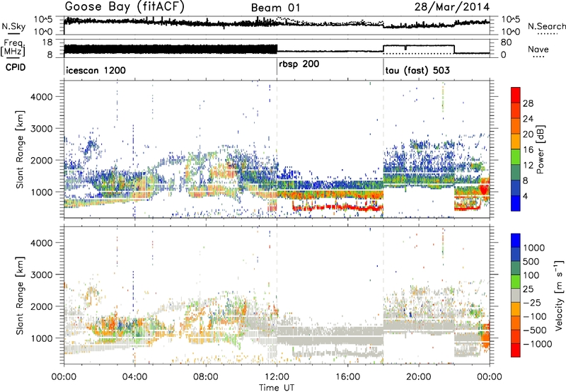566x392 pixels.
Task: Select the 'N.Sky' legend label
Action: (x=13, y=26)
